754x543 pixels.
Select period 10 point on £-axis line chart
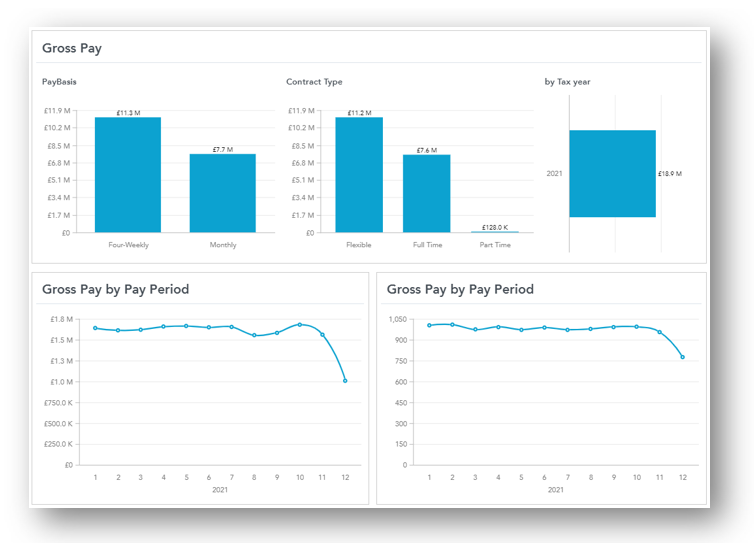[299, 324]
